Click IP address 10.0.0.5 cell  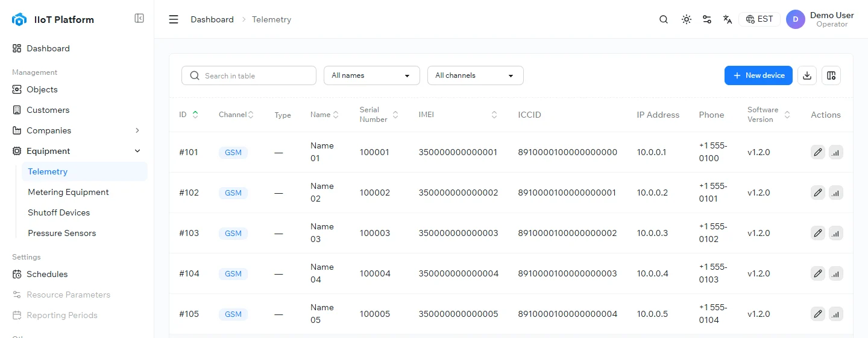pyautogui.click(x=653, y=314)
